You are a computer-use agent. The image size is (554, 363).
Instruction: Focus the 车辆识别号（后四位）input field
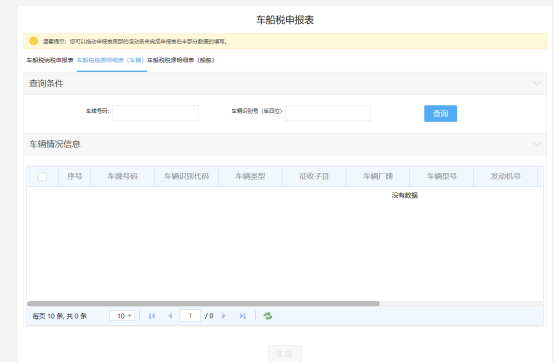328,113
